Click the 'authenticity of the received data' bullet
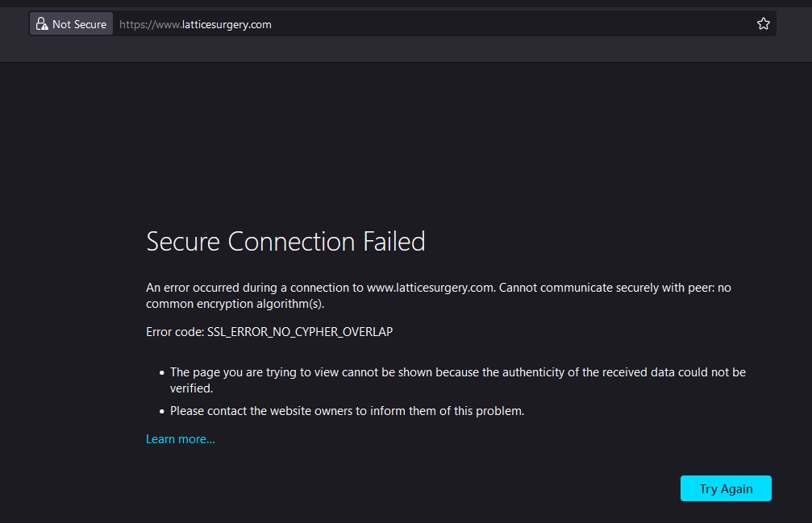812x523 pixels. [458, 380]
